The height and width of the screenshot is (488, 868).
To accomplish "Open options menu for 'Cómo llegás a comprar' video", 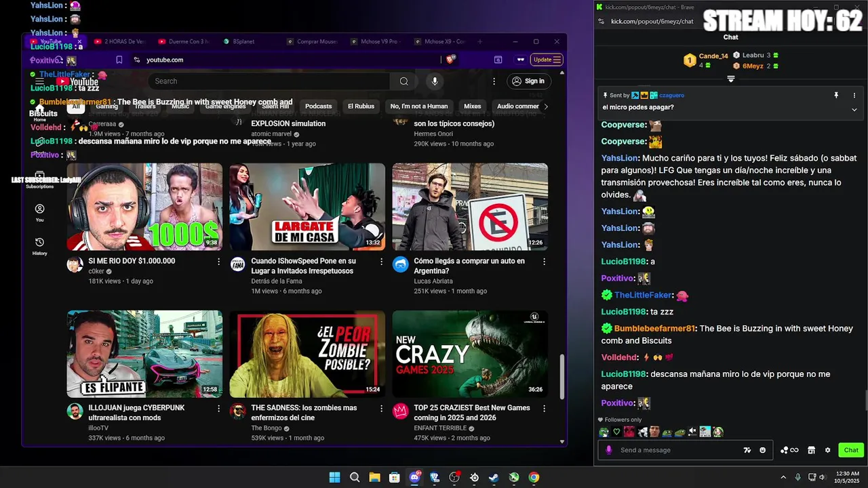I will (544, 262).
